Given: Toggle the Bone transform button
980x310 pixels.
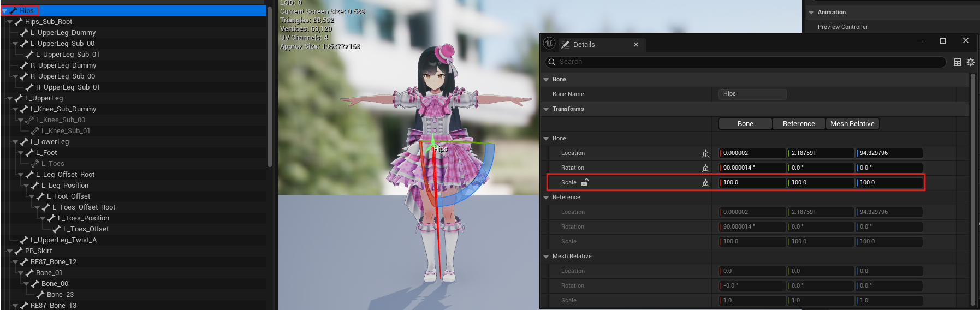Looking at the screenshot, I should [x=745, y=124].
